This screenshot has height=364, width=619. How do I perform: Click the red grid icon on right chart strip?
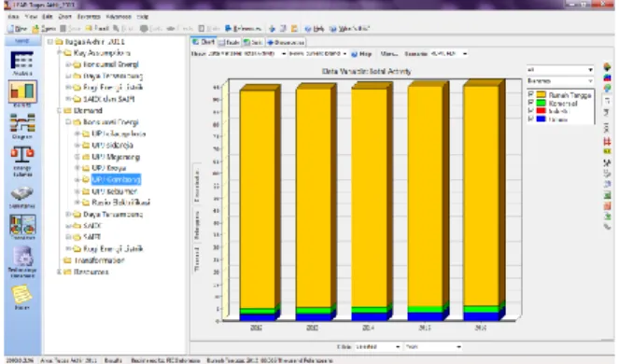pyautogui.click(x=607, y=141)
